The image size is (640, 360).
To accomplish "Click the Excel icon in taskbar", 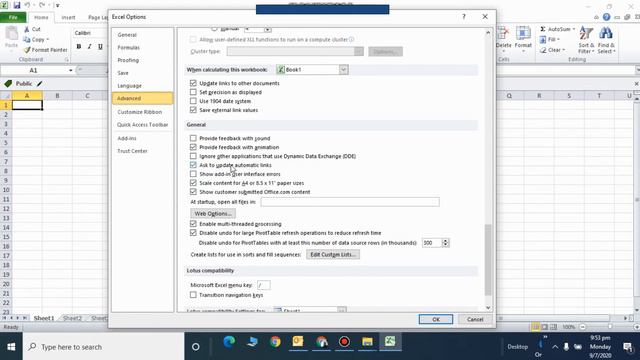I will click(x=390, y=342).
